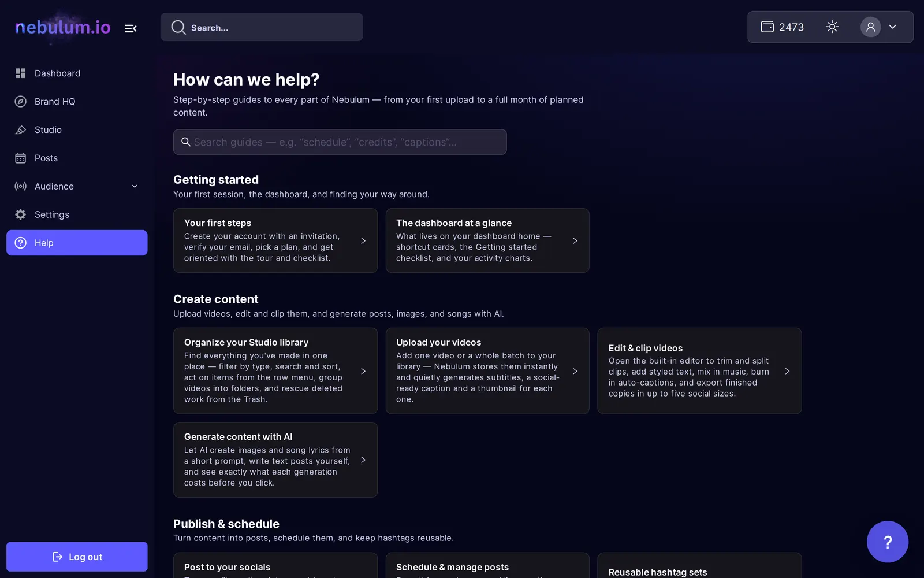
Task: Toggle light mode with the sun icon
Action: tap(832, 27)
